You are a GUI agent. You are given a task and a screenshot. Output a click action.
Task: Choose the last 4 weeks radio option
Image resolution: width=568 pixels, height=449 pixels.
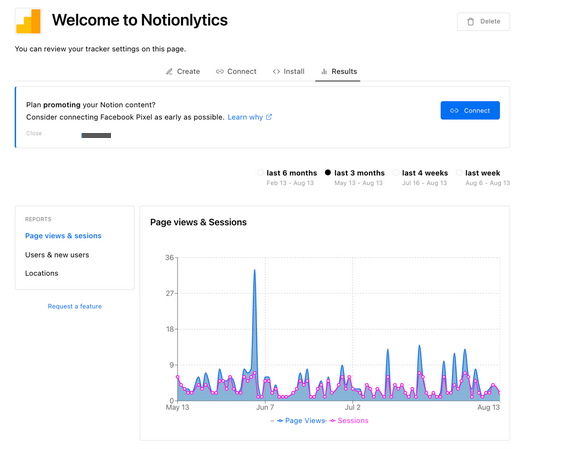(396, 172)
